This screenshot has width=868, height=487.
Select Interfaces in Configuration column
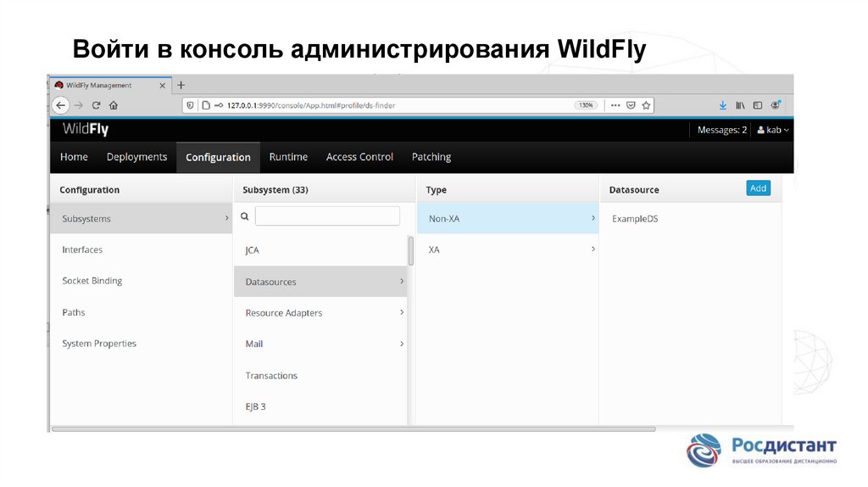click(142, 250)
